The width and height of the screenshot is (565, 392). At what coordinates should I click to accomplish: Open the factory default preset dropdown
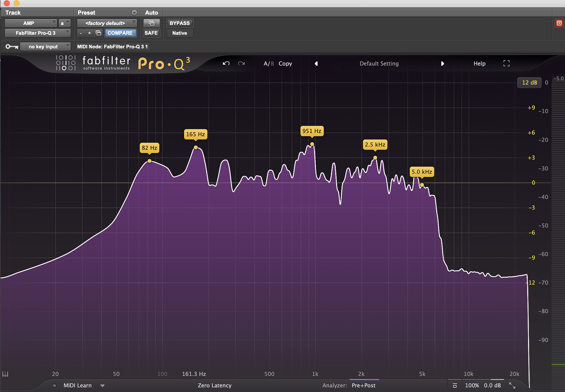[107, 23]
